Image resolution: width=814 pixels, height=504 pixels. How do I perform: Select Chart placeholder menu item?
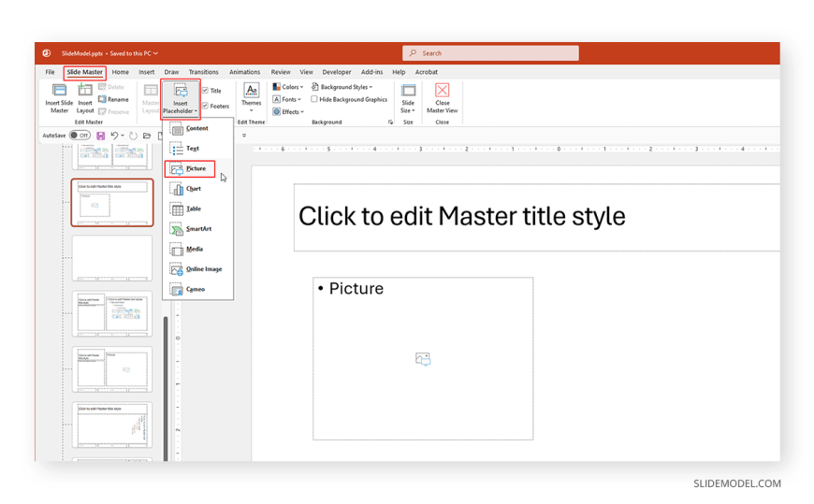point(197,189)
